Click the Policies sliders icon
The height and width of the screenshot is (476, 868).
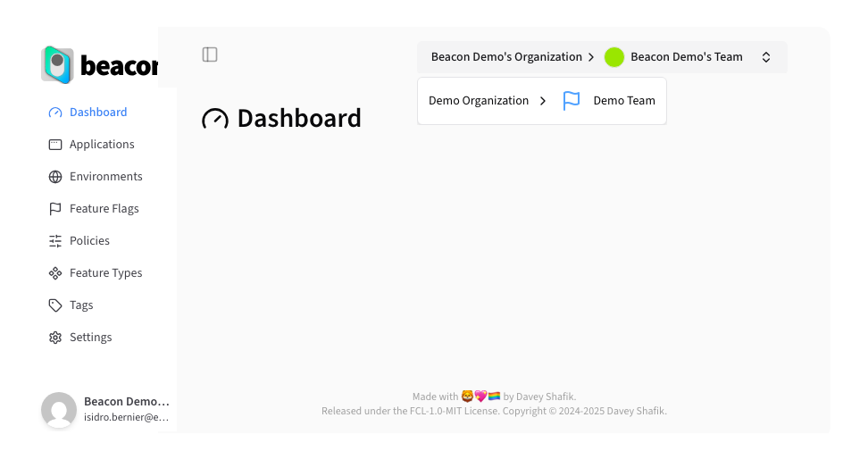[x=55, y=241]
